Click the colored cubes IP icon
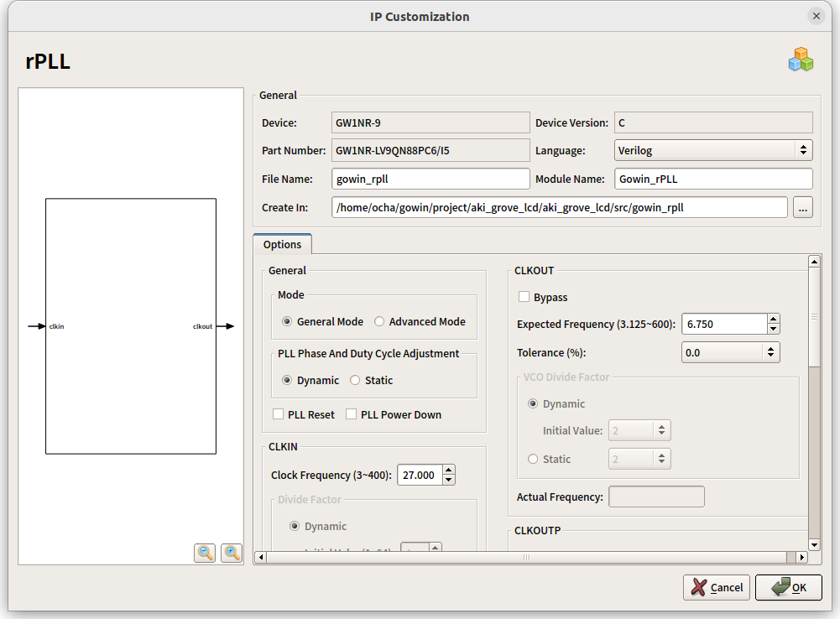Viewport: 840px width, 619px height. coord(801,60)
